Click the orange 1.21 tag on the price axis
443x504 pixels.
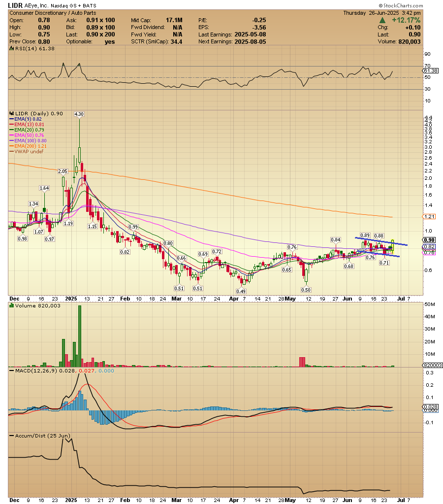[x=430, y=217]
